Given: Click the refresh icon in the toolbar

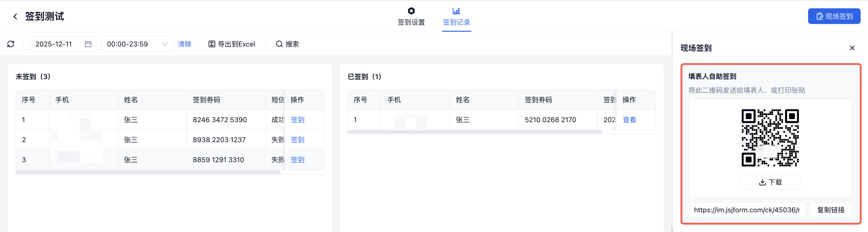Looking at the screenshot, I should [11, 44].
